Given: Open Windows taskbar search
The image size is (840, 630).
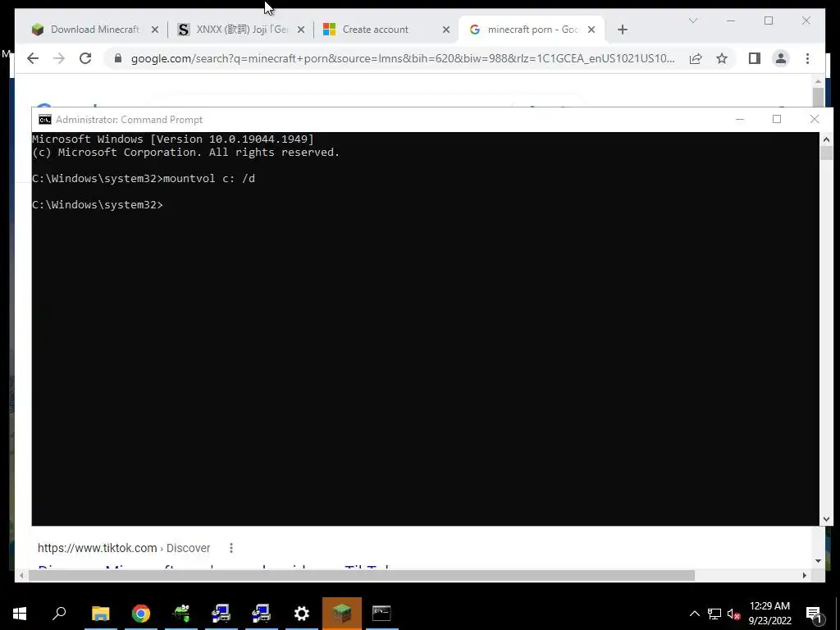Looking at the screenshot, I should click(59, 614).
